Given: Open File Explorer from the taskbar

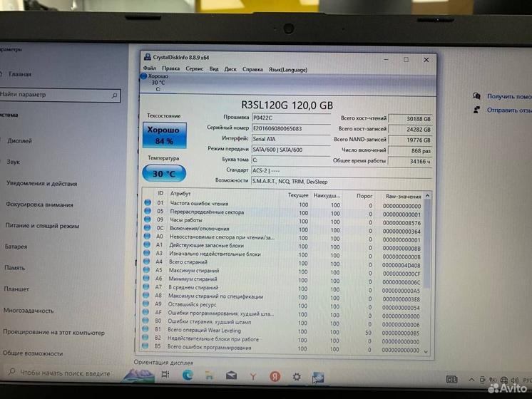Looking at the screenshot, I should pyautogui.click(x=209, y=375).
